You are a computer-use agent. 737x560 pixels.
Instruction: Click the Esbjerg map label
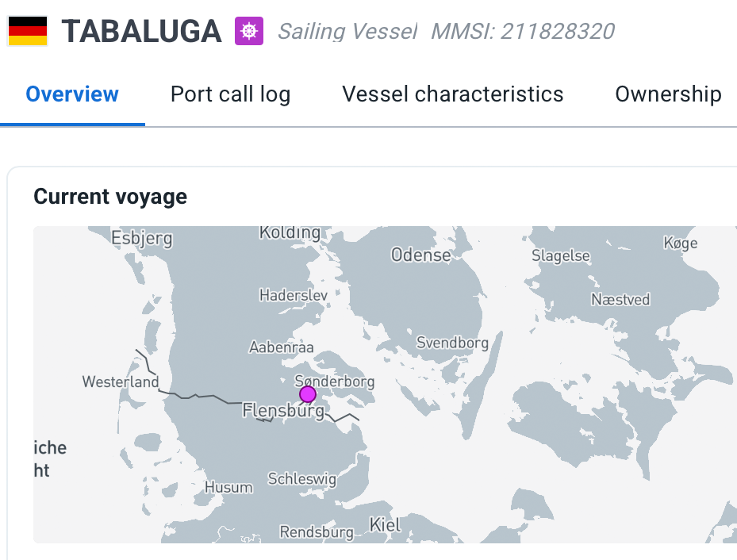point(141,238)
